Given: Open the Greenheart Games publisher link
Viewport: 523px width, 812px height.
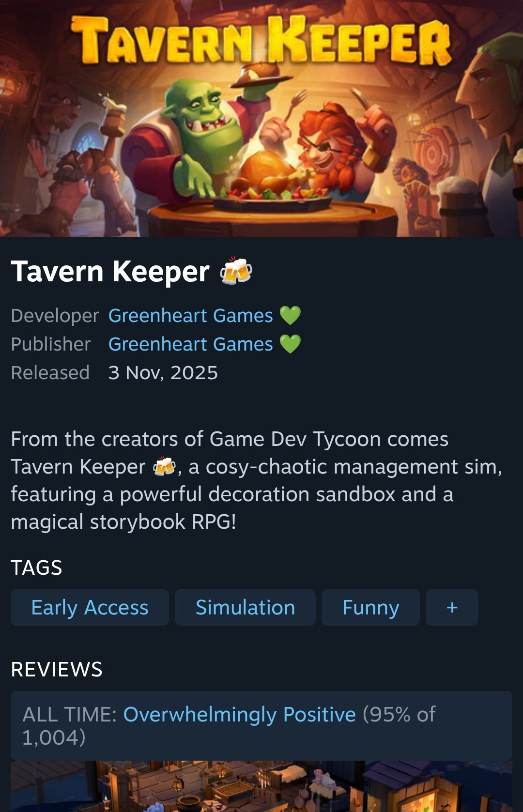Looking at the screenshot, I should [x=190, y=344].
